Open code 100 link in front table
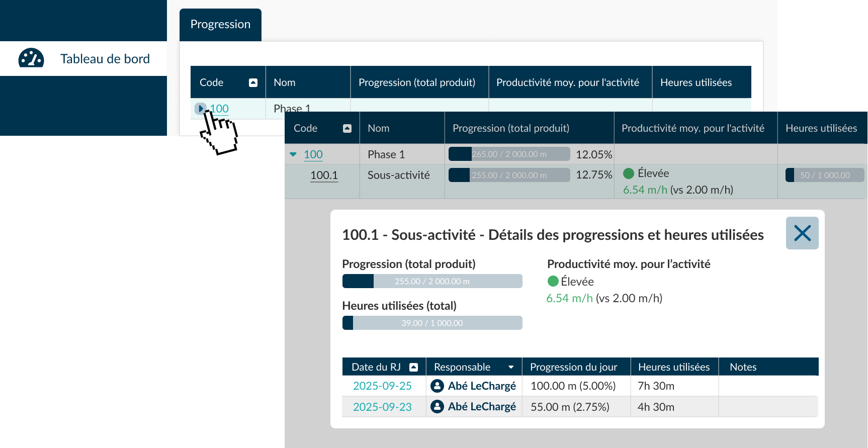The height and width of the screenshot is (448, 868). 313,154
